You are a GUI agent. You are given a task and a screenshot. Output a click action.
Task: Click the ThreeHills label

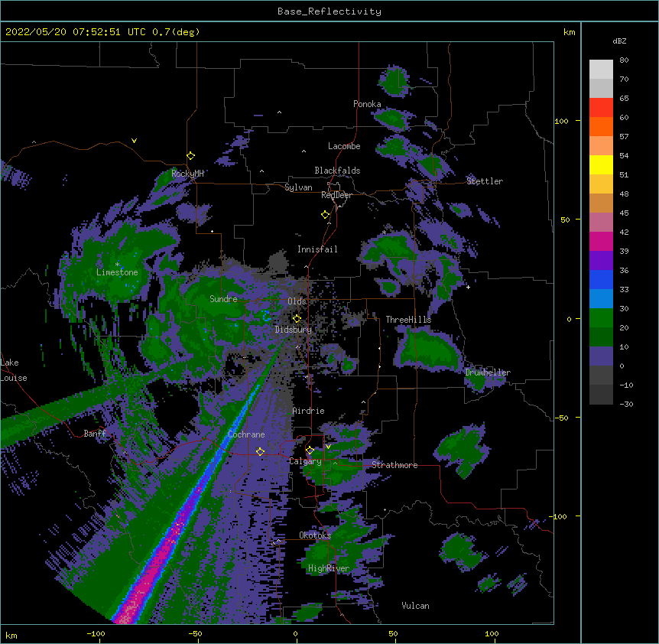point(408,320)
